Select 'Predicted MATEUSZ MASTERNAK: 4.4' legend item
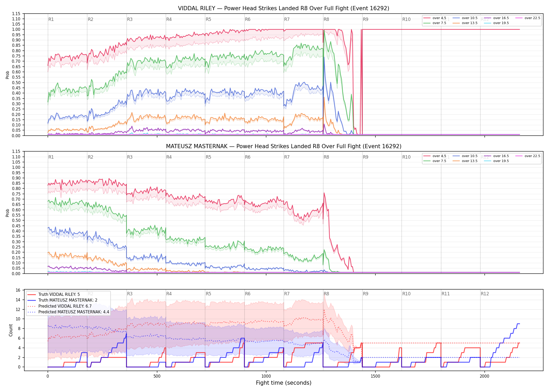The image size is (549, 392). tap(68, 312)
